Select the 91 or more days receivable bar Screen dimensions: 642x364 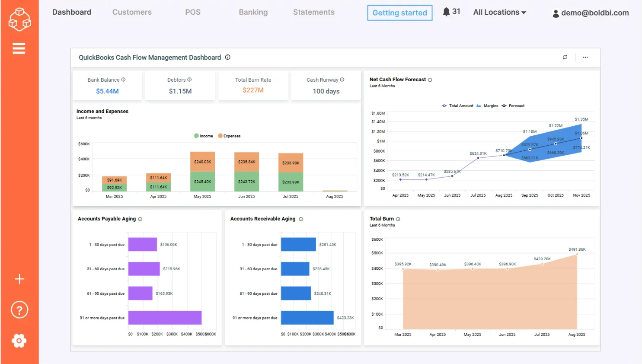click(x=307, y=317)
